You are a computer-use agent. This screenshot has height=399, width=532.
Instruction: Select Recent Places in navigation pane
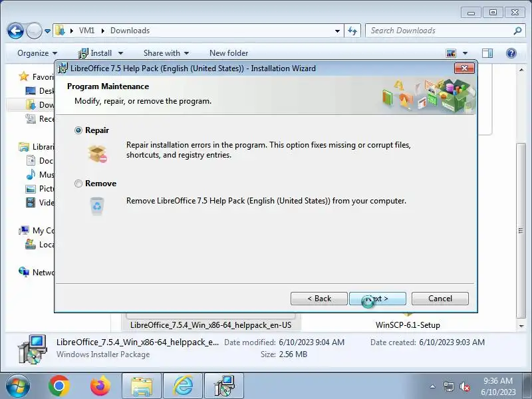pyautogui.click(x=40, y=119)
